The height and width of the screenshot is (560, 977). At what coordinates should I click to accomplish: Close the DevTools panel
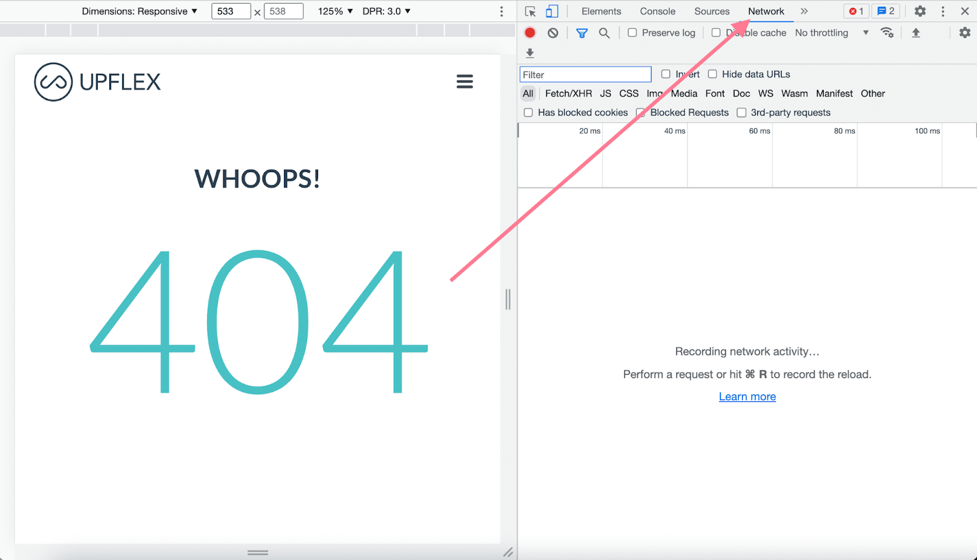pos(965,11)
